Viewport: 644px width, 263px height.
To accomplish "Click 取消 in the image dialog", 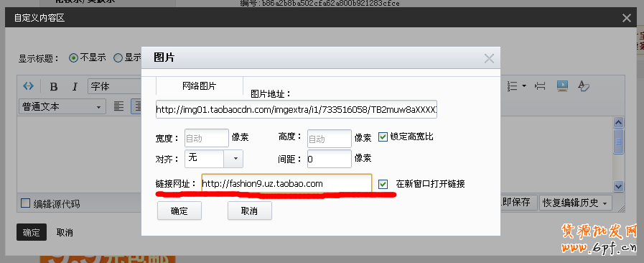I will coord(250,211).
